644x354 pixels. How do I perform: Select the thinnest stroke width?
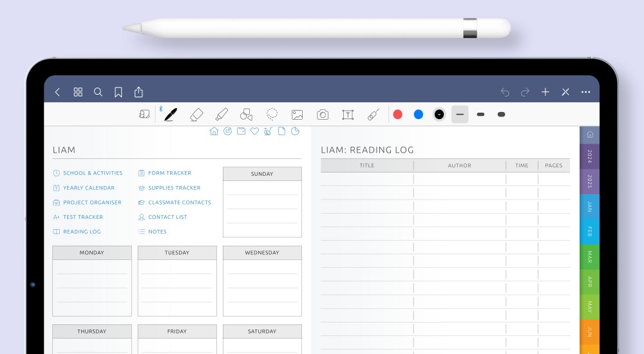tap(460, 114)
